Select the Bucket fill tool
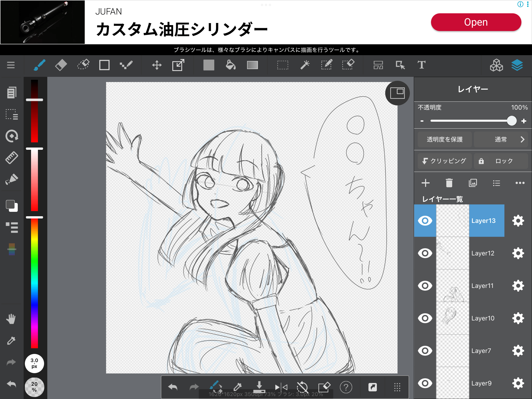This screenshot has height=399, width=532. [231, 65]
